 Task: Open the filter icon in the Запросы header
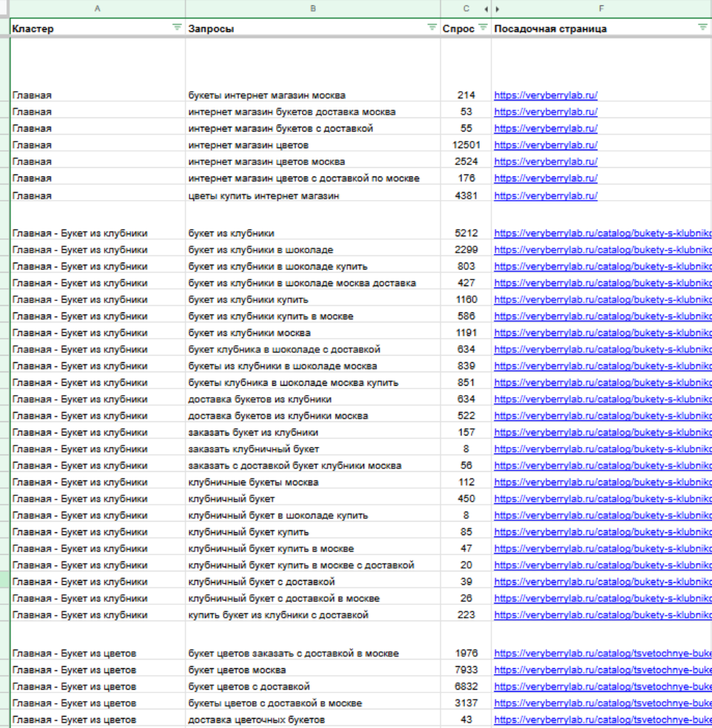tap(432, 27)
